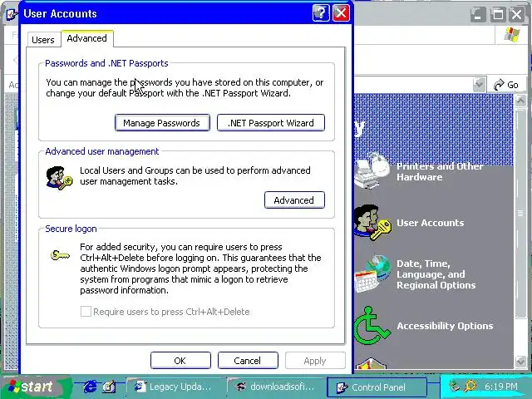532x399 pixels.
Task: Confirm the dialog with OK
Action: point(180,360)
